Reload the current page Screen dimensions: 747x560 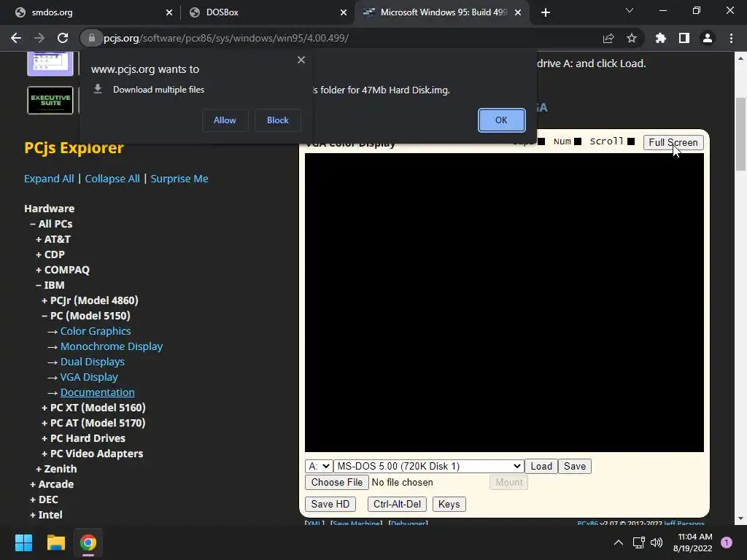(x=63, y=38)
